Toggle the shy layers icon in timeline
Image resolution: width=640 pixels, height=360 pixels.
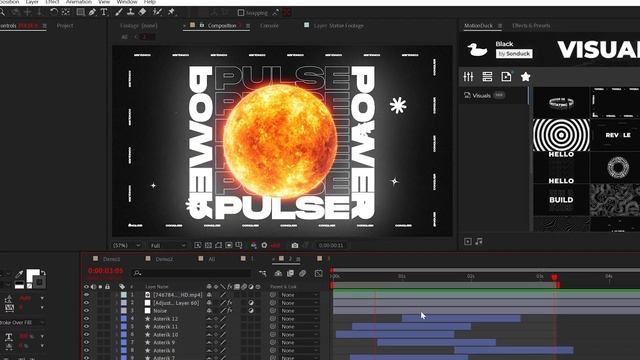[278, 273]
